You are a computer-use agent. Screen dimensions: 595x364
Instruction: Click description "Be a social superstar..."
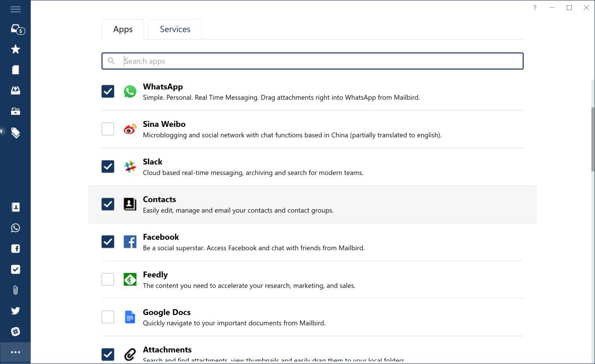click(254, 248)
